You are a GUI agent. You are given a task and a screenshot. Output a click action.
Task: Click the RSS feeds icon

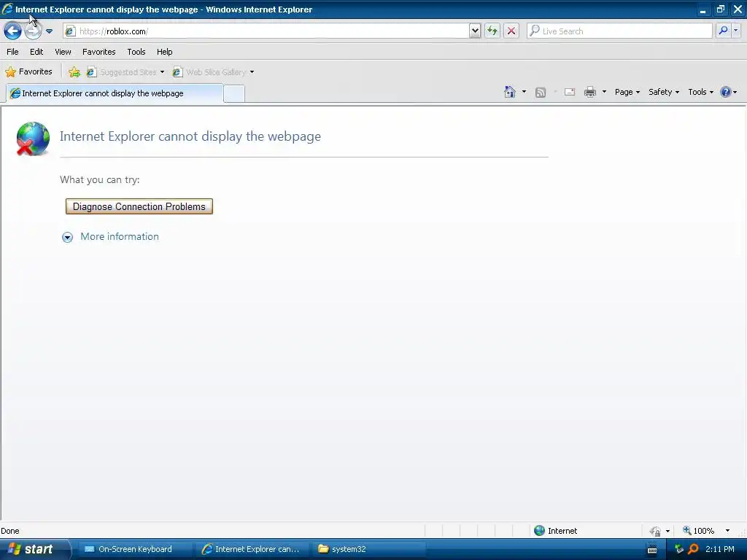541,93
